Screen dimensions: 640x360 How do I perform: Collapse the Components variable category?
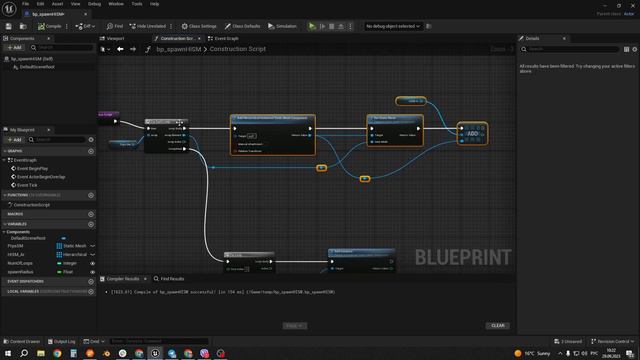click(x=4, y=232)
